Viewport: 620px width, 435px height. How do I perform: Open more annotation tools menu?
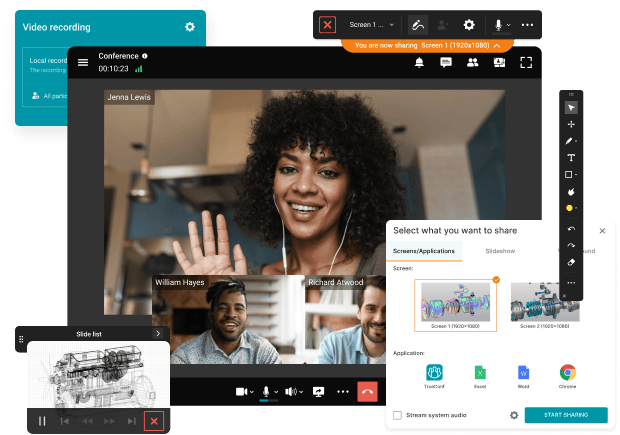coord(571,283)
